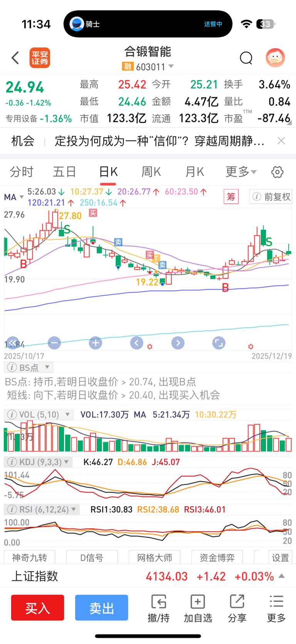Expand KDJ (9,3,3) dropdown
Screen dimensions: 296x644
tap(66, 462)
